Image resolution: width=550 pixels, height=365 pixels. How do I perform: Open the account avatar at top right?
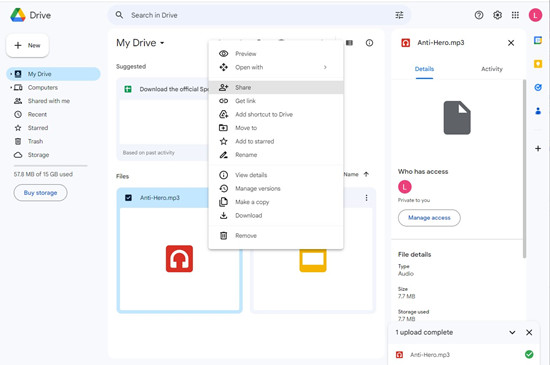tap(535, 15)
